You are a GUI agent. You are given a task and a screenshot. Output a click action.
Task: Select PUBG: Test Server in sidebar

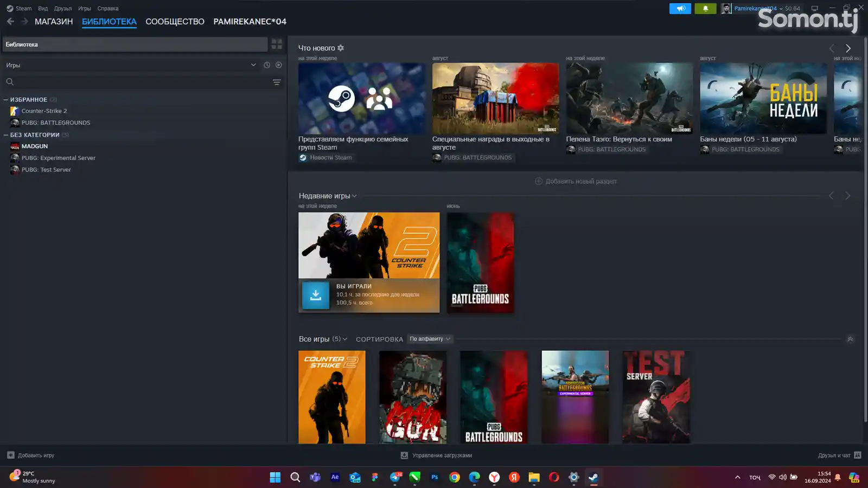(46, 170)
